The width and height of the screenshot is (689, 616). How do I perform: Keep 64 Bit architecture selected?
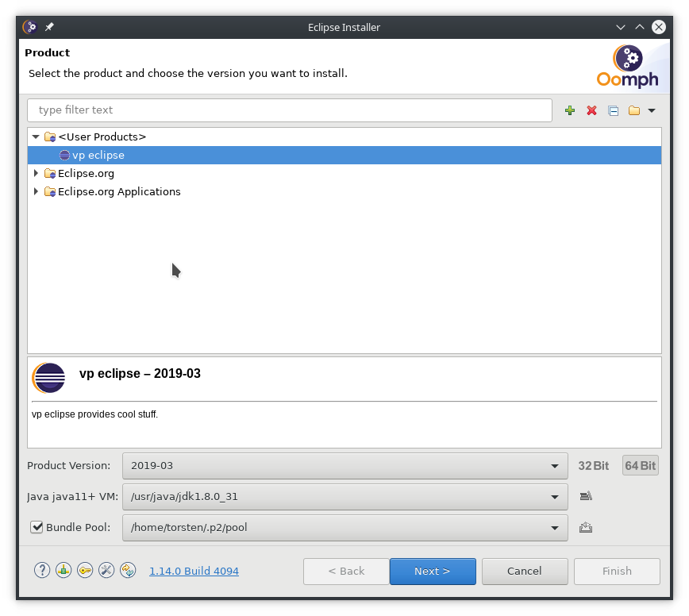640,466
